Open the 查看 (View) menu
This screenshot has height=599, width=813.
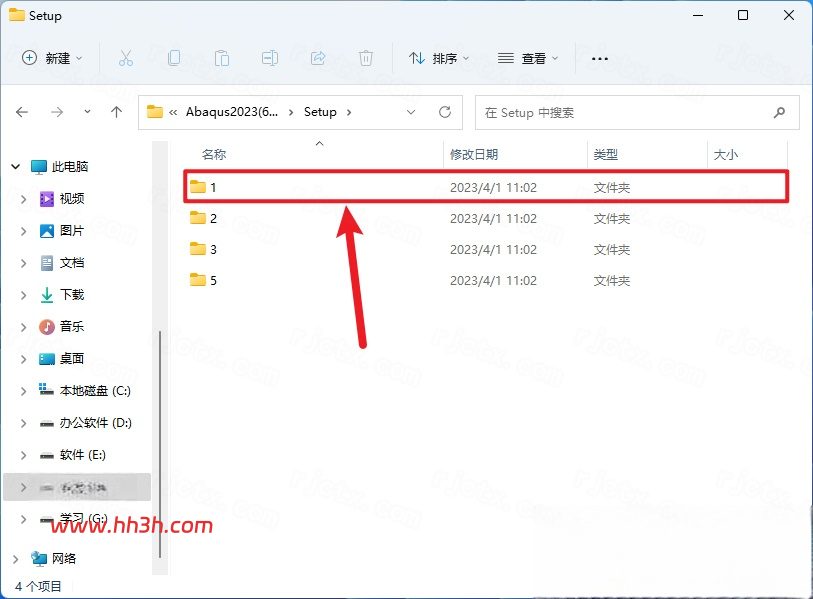click(528, 58)
